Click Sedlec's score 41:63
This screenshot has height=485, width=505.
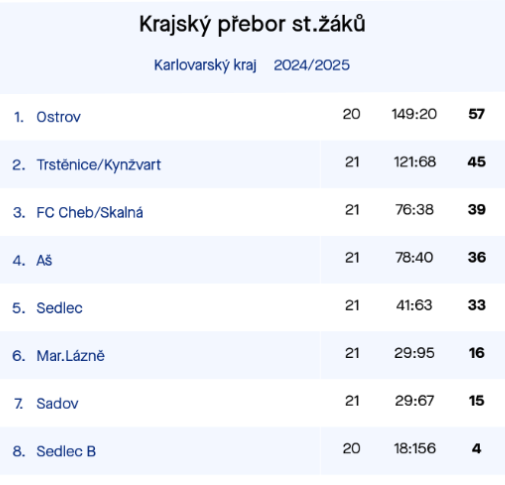414,305
